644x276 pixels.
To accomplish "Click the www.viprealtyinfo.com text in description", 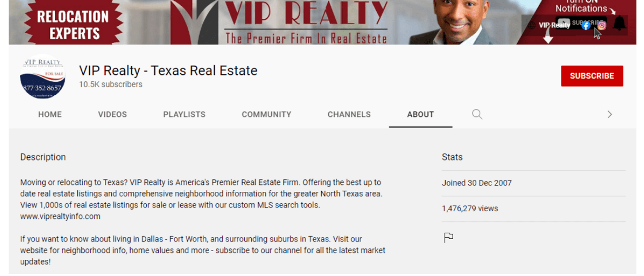I will 60,216.
